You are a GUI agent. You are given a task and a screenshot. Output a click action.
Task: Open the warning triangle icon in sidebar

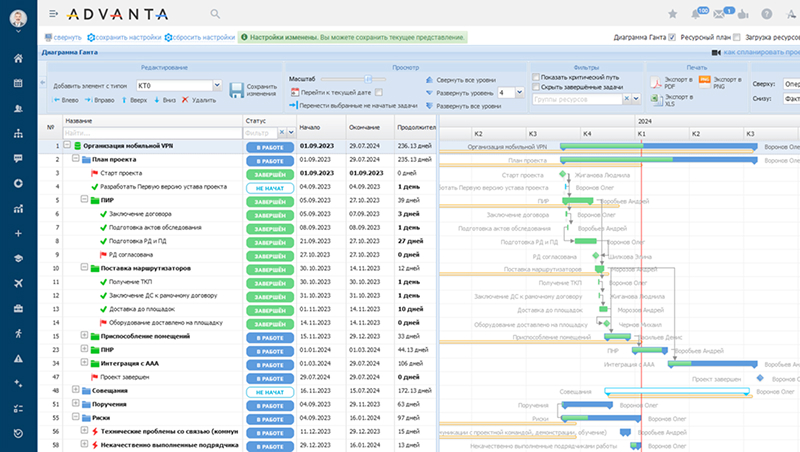click(x=19, y=358)
